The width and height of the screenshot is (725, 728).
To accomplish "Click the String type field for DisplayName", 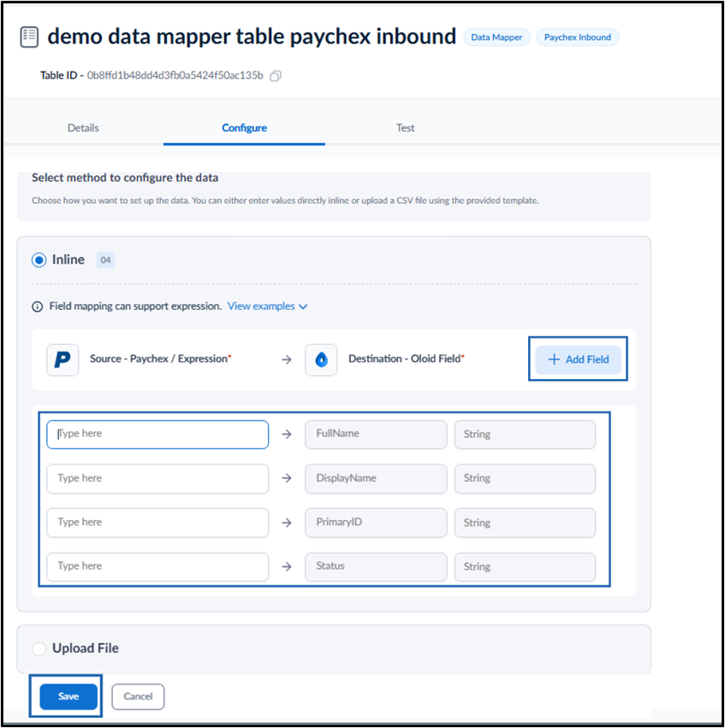I will coord(525,479).
